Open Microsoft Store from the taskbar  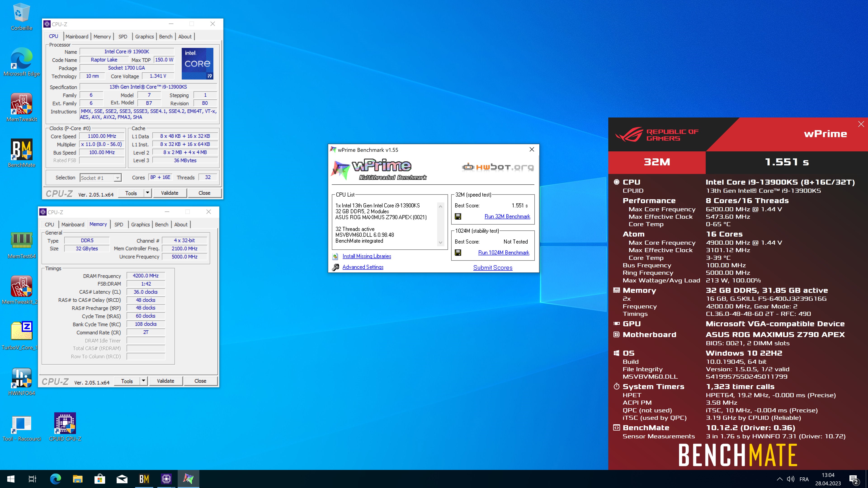pyautogui.click(x=100, y=479)
